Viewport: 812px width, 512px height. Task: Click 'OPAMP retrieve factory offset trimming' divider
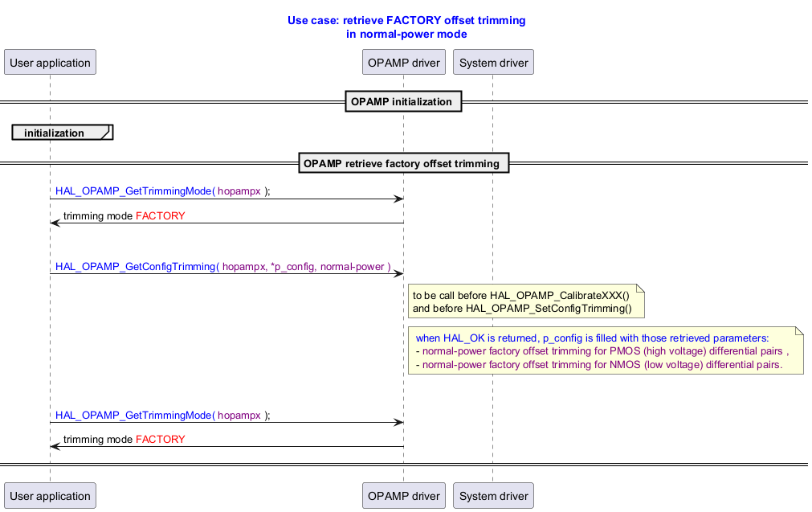click(403, 164)
